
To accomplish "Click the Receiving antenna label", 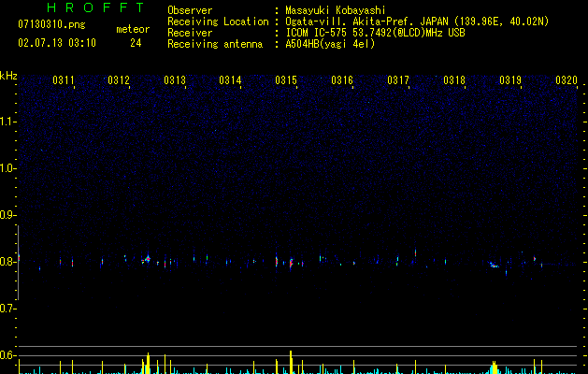I will click(215, 44).
